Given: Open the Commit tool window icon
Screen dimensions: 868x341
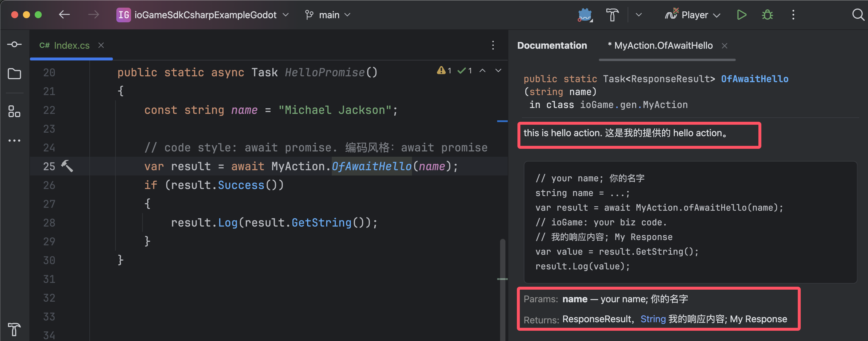Looking at the screenshot, I should tap(14, 44).
